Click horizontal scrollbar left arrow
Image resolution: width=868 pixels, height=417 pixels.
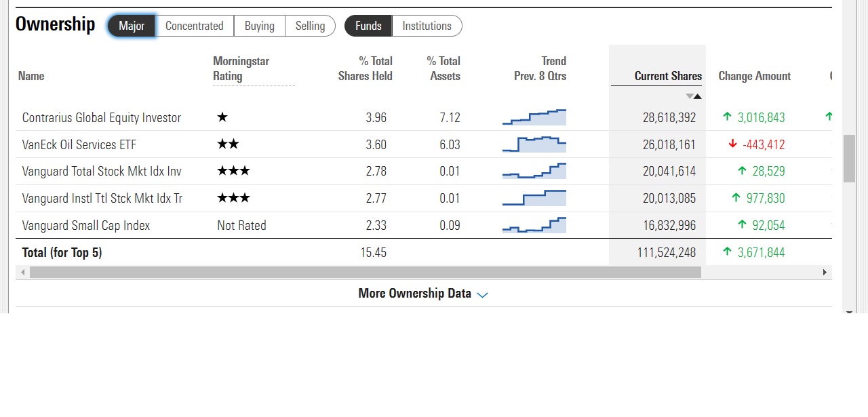coord(23,273)
